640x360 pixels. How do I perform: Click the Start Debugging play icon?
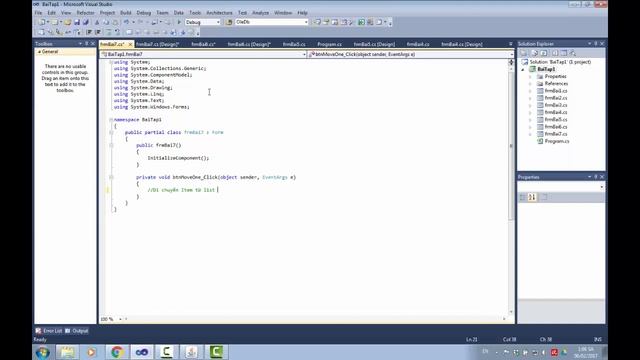pos(179,22)
